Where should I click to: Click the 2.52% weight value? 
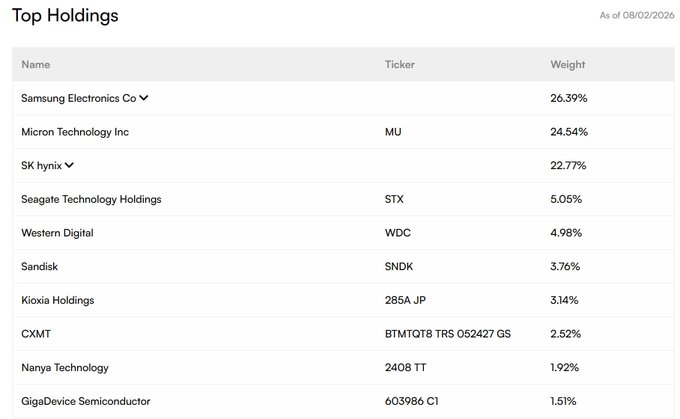[566, 334]
